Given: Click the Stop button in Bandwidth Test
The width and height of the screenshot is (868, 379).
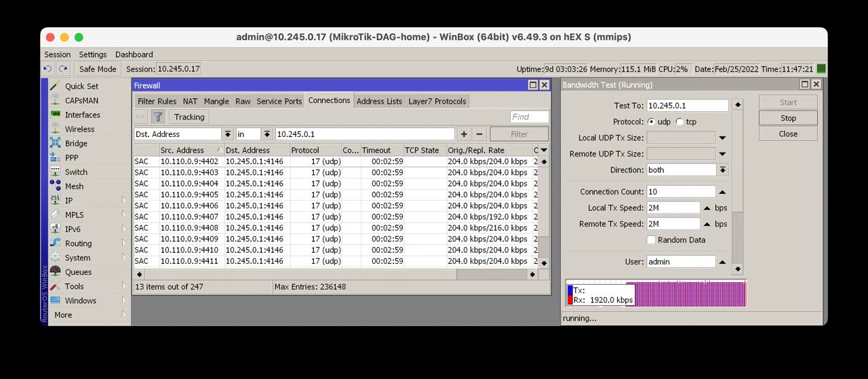Looking at the screenshot, I should pos(788,118).
